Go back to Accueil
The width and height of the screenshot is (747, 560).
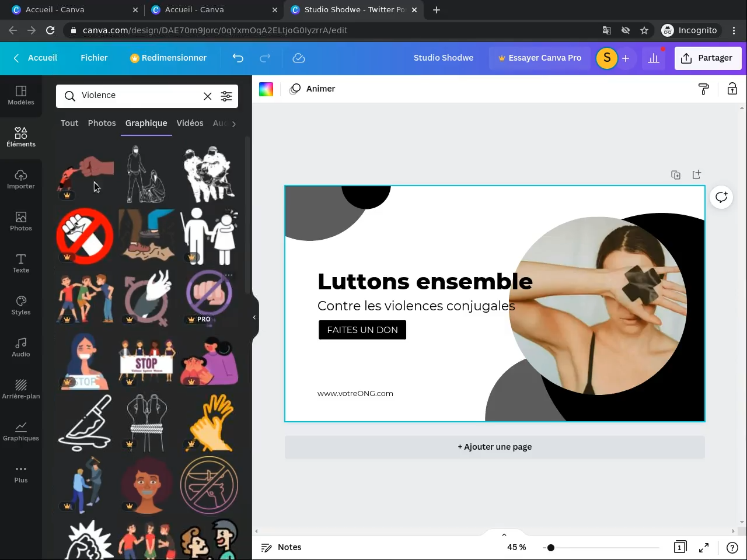pos(36,58)
